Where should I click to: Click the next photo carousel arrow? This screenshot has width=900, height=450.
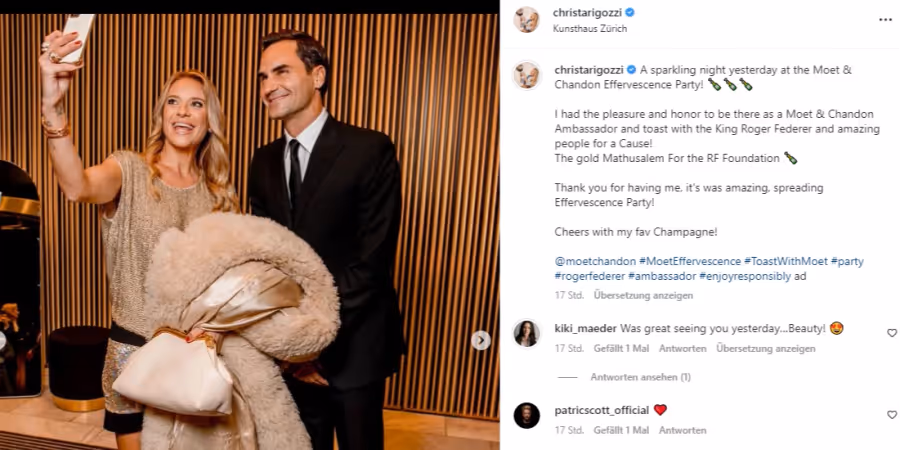coord(481,340)
